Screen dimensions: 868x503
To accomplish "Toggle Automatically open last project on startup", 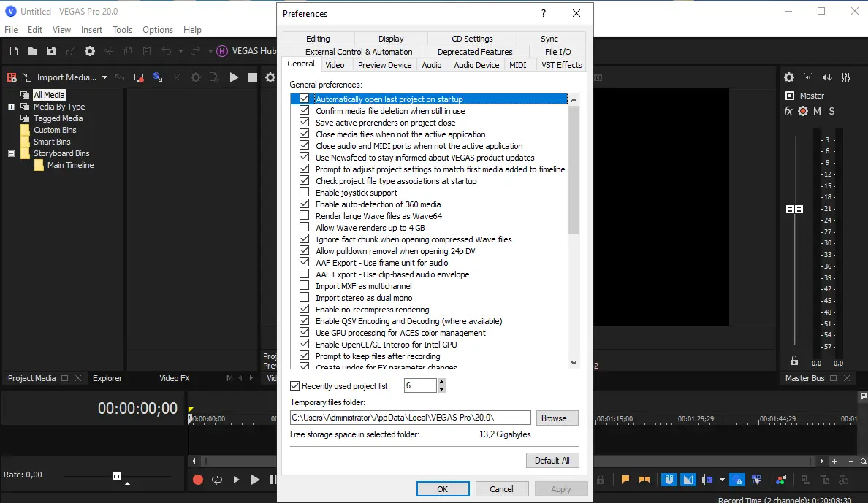I will tap(304, 99).
